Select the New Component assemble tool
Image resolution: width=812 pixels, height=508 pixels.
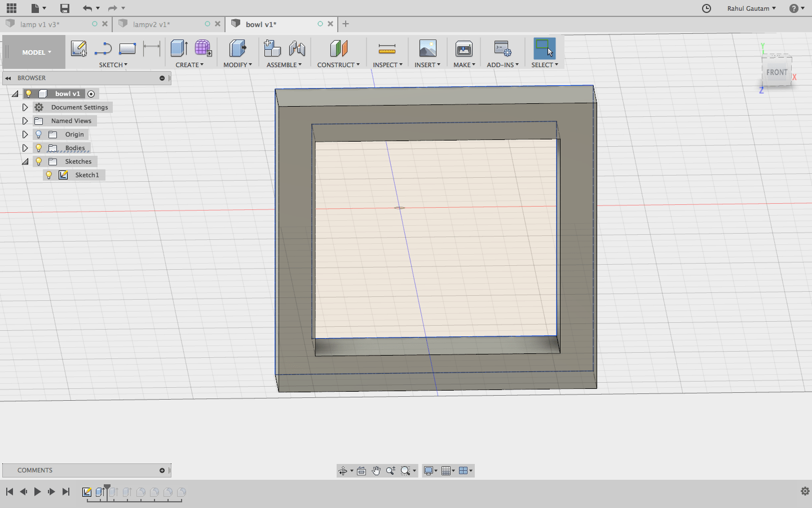tap(272, 49)
